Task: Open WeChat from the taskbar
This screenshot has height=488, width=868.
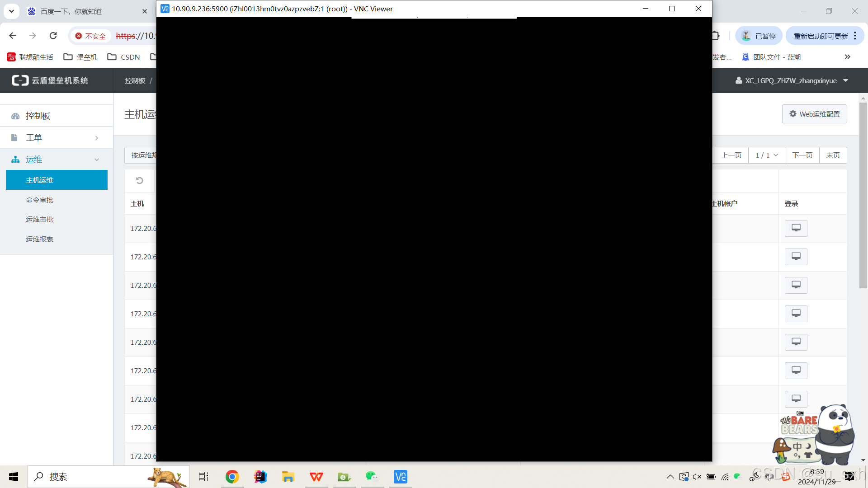Action: point(372,477)
